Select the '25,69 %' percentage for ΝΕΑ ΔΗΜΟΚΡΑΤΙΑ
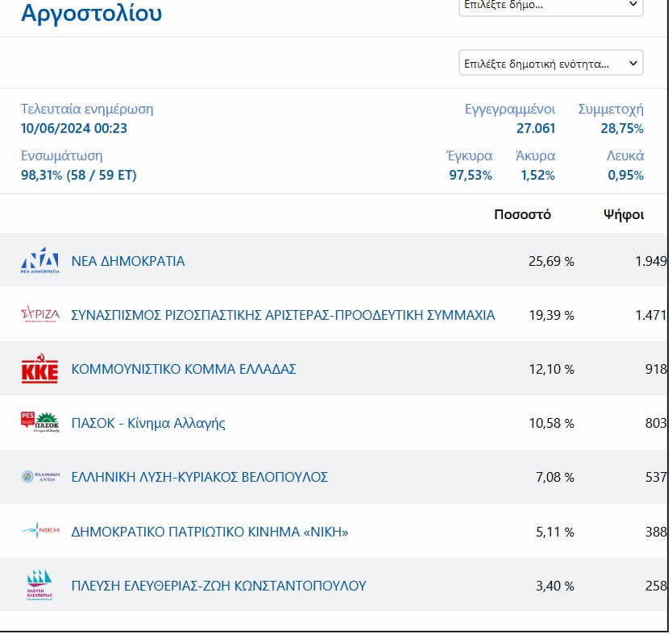This screenshot has width=672, height=634. coord(551,261)
